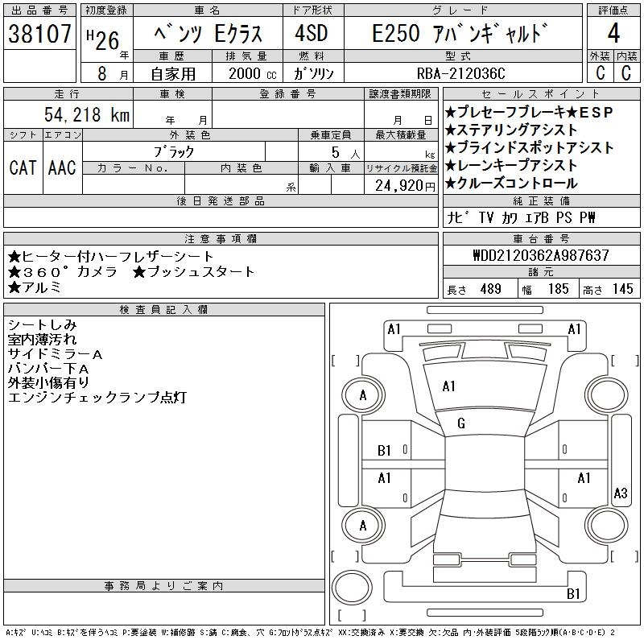The width and height of the screenshot is (644, 644).
Task: Select the lot number "38107"
Action: click(39, 33)
